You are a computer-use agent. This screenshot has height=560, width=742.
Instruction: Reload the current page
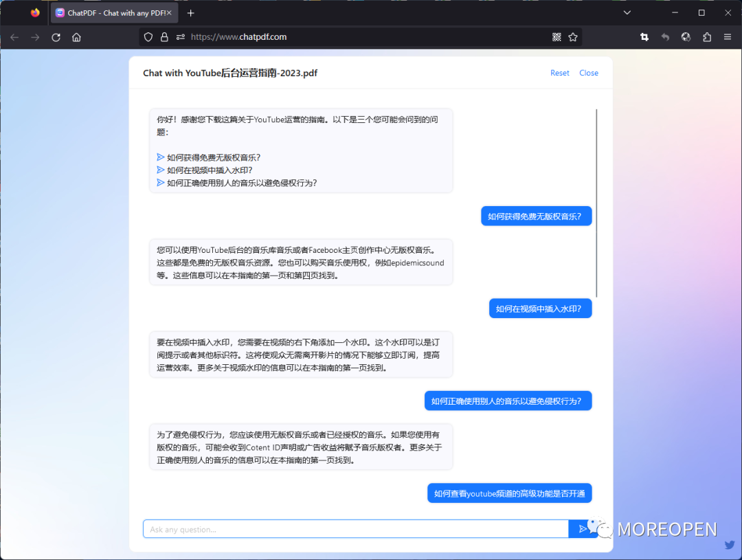pyautogui.click(x=56, y=37)
